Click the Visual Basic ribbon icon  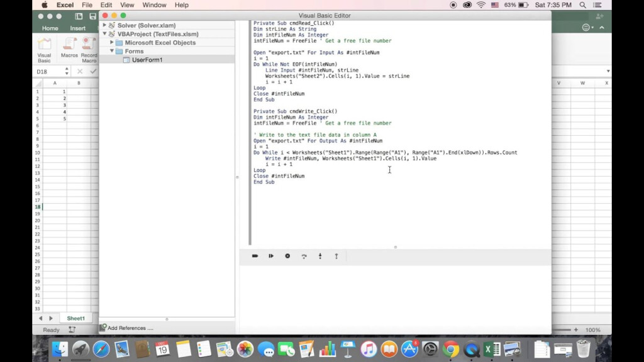point(44,50)
